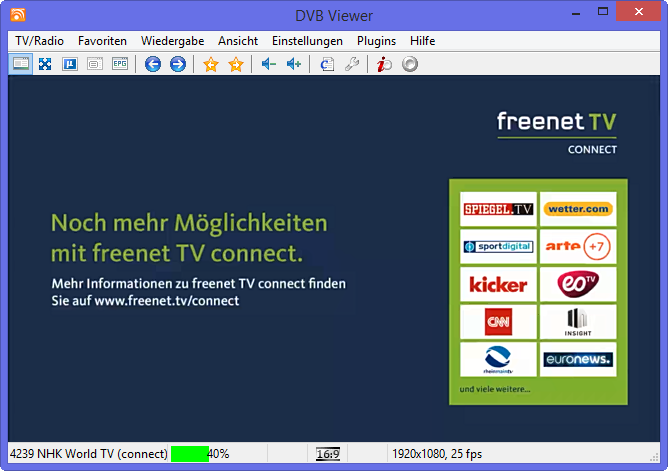Screen dimensions: 668x471
Task: Open the Ansicht menu
Action: coord(238,41)
